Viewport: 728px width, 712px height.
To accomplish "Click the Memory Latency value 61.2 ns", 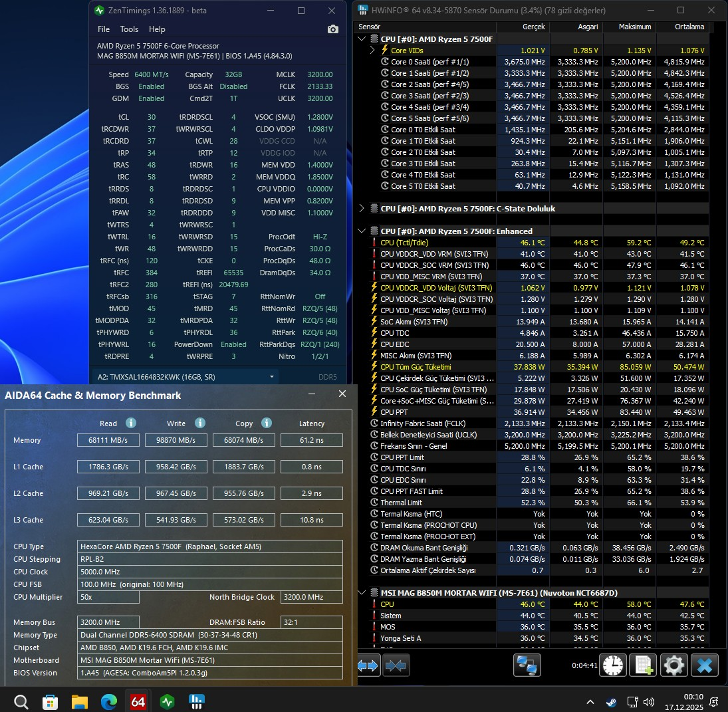I will coord(312,440).
